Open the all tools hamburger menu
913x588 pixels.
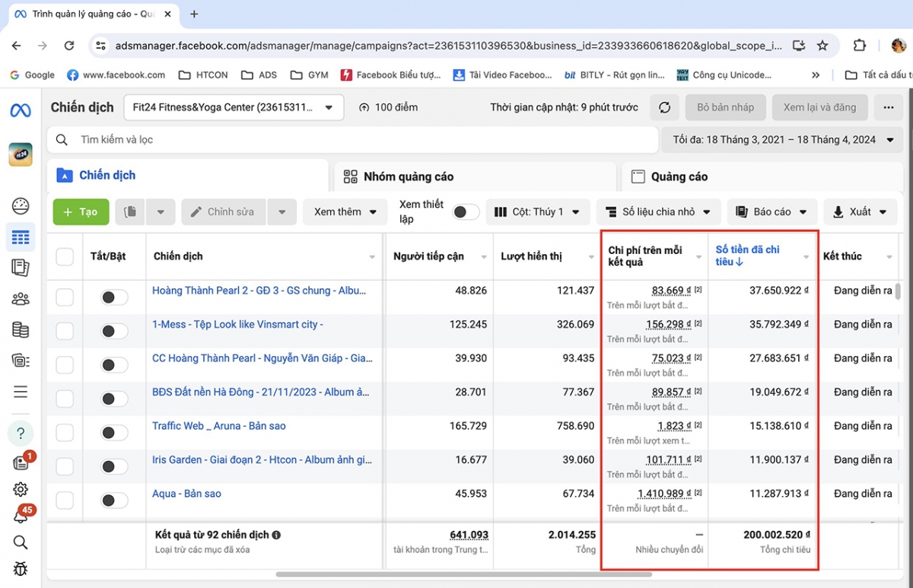(x=21, y=392)
